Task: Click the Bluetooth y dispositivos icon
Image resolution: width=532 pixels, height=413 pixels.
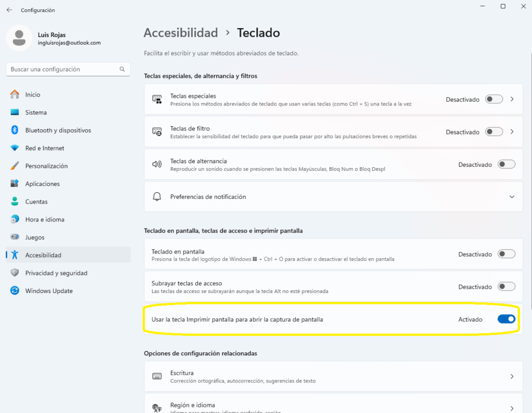Action: click(x=15, y=130)
